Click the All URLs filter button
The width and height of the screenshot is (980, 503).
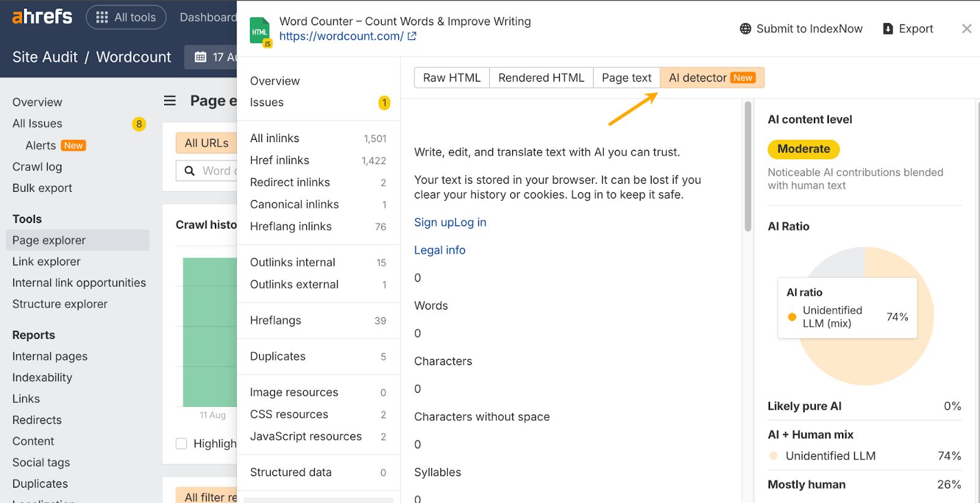coord(206,143)
